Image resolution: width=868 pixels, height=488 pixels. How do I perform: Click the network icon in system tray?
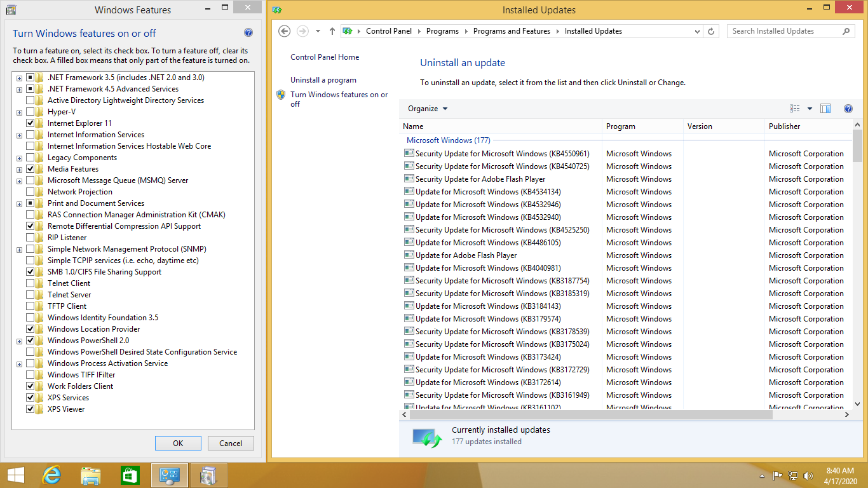[793, 475]
